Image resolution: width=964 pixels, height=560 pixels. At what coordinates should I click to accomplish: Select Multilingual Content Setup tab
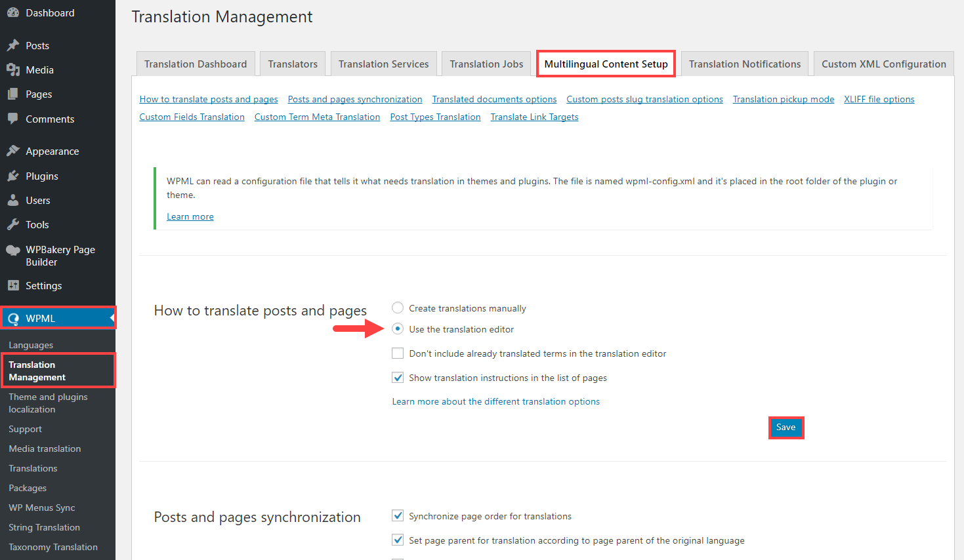(x=606, y=64)
